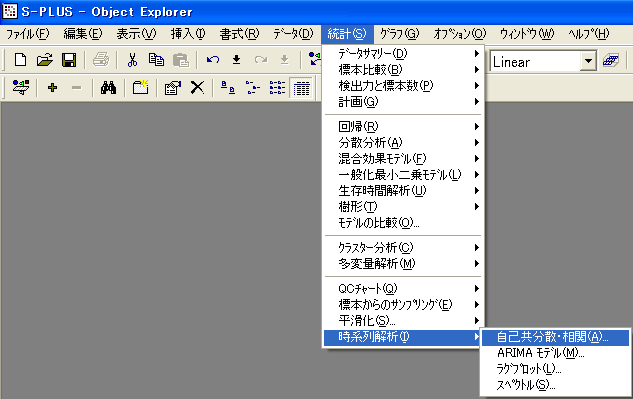This screenshot has height=399, width=633.
Task: Click the Open folder icon
Action: point(44,60)
